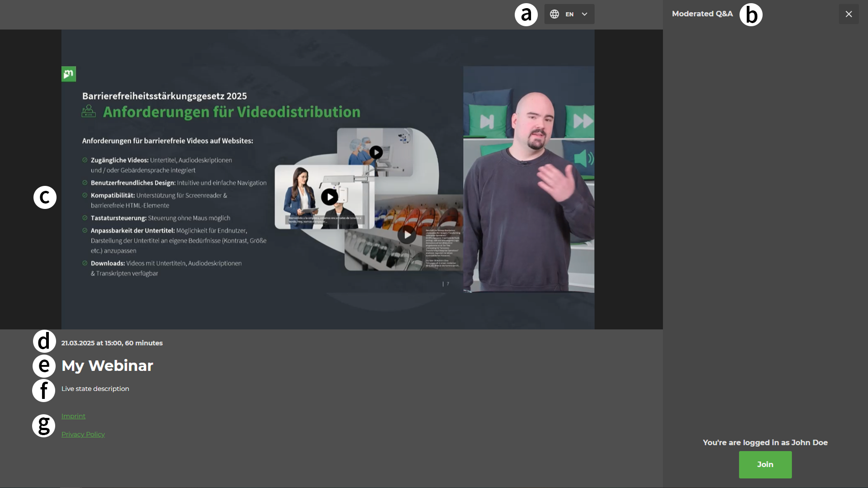The width and height of the screenshot is (868, 488).
Task: Open the EN language dropdown
Action: pyautogui.click(x=569, y=14)
